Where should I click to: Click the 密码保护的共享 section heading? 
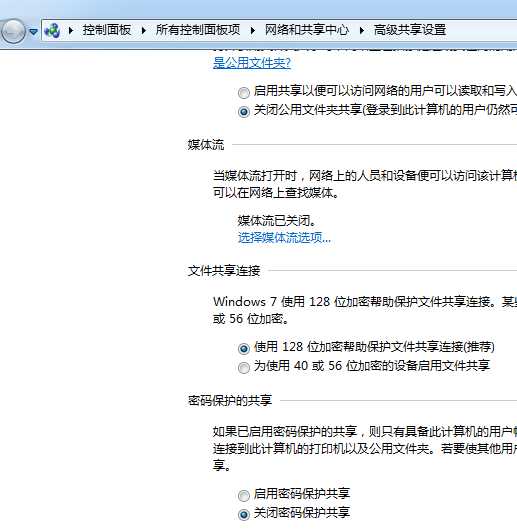point(230,400)
